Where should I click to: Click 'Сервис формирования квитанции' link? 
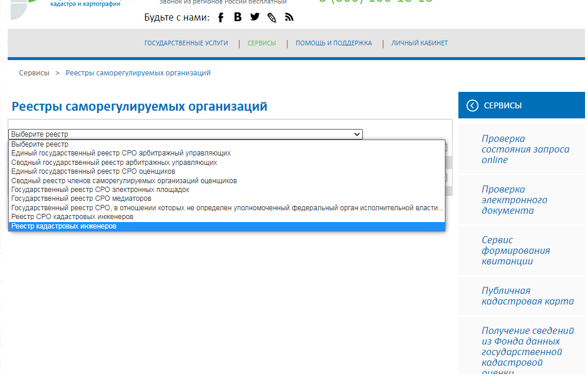point(516,250)
